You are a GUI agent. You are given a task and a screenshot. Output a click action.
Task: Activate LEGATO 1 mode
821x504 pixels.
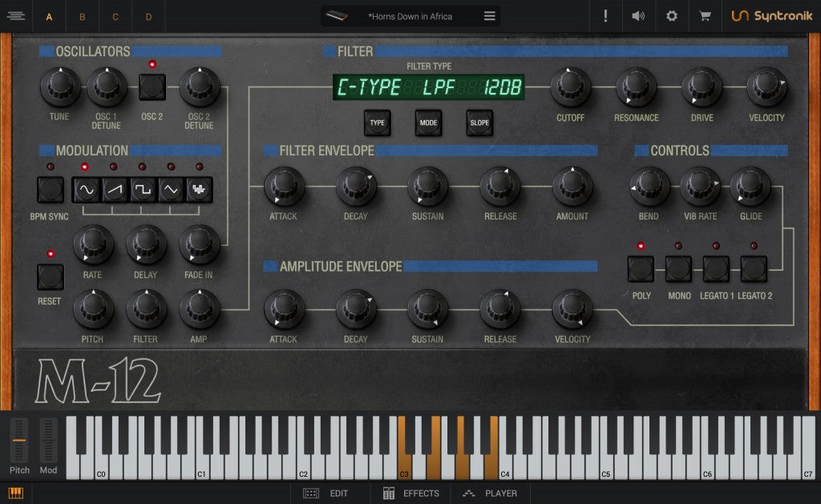[x=715, y=268]
